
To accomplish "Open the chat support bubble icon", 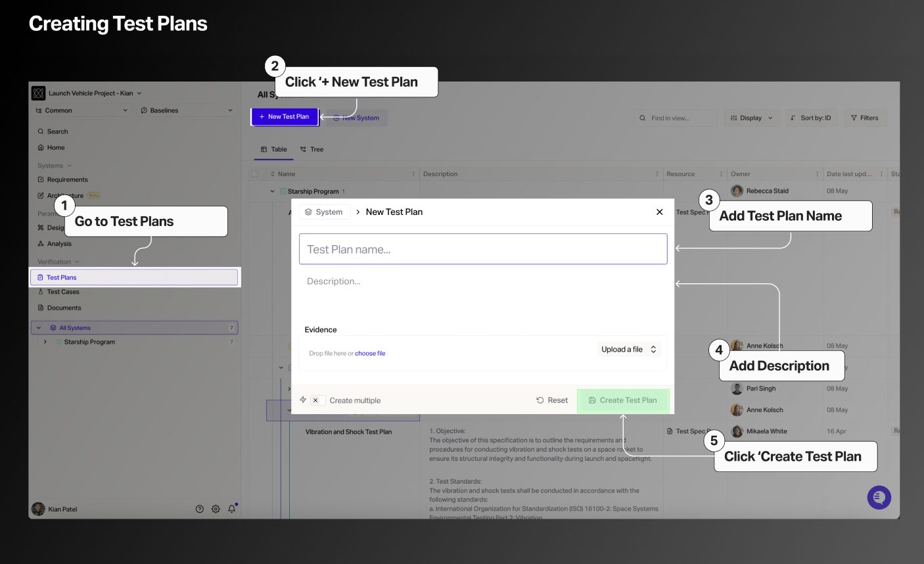I will click(x=879, y=498).
